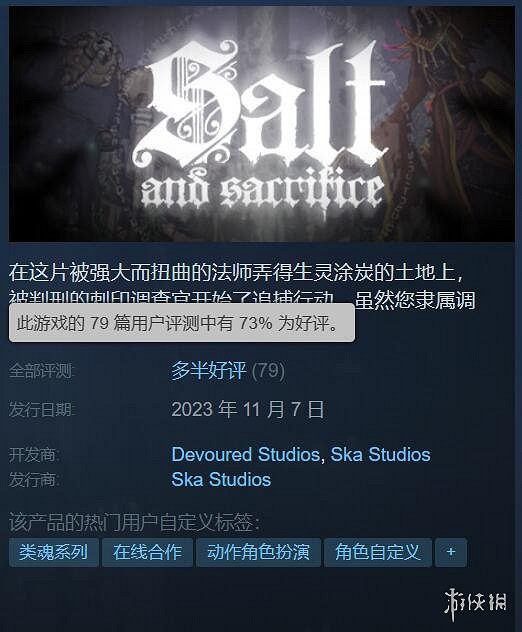Click the 游侠网 watermark logo
The height and width of the screenshot is (632, 522).
[x=476, y=604]
